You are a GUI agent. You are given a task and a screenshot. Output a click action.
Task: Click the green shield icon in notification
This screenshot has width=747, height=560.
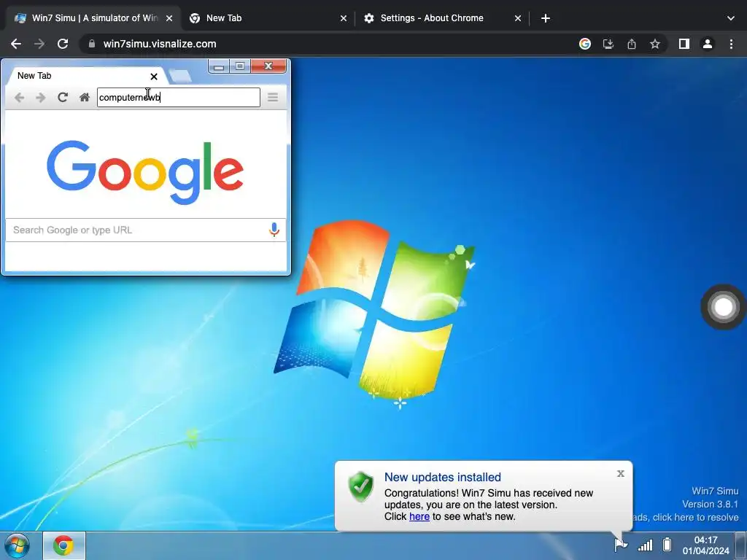click(361, 486)
